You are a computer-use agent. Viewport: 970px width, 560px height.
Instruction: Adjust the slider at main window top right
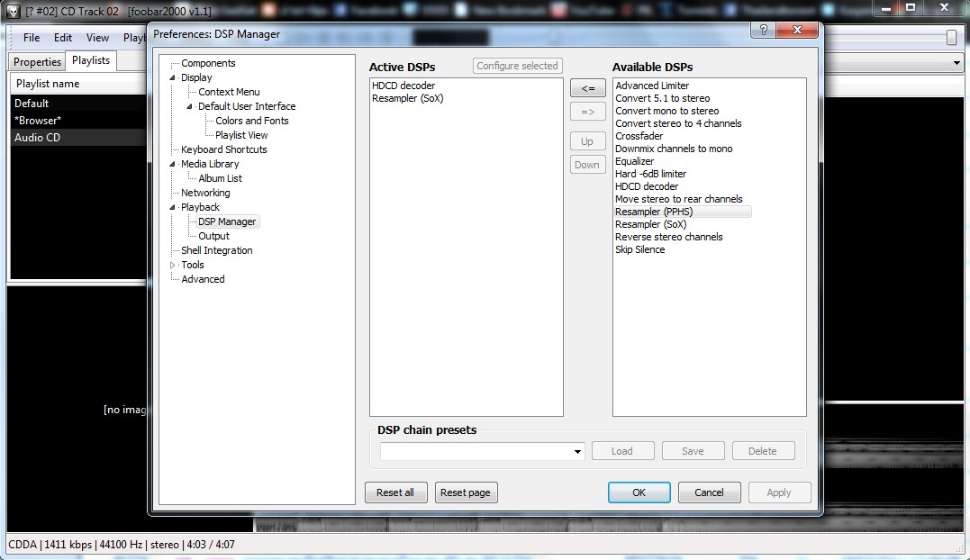coord(951,38)
